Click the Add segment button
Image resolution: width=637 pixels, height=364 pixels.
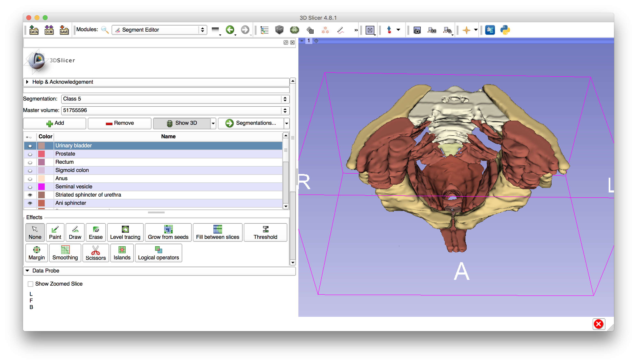pos(55,123)
